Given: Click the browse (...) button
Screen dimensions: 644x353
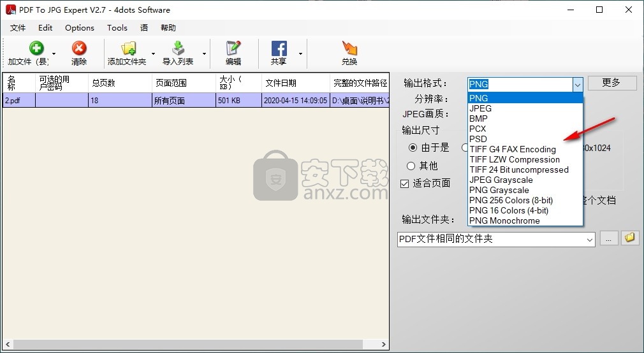Looking at the screenshot, I should coord(609,238).
